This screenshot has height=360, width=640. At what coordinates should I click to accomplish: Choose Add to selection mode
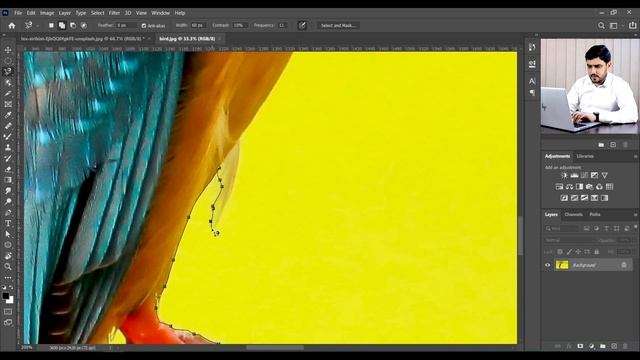click(62, 25)
